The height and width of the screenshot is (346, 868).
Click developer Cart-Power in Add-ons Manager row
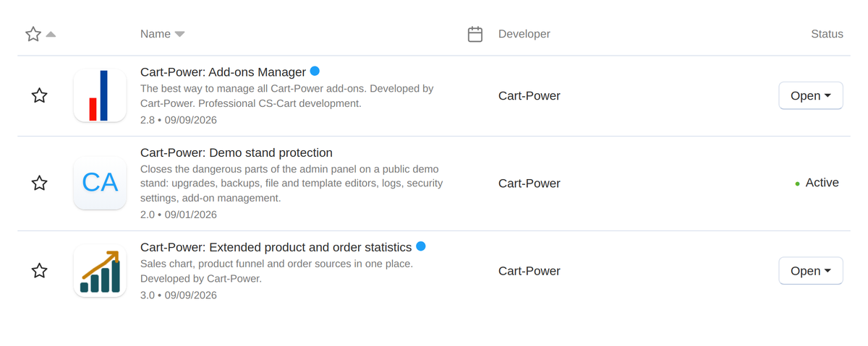point(529,95)
